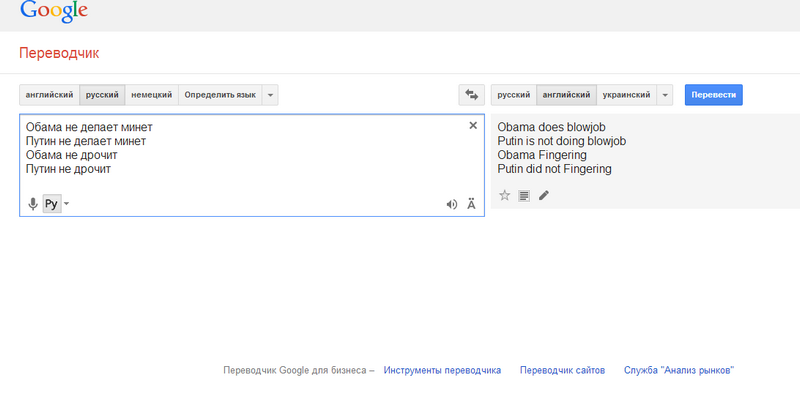The height and width of the screenshot is (408, 800).
Task: Choose Определить язык auto-detect
Action: pyautogui.click(x=220, y=95)
